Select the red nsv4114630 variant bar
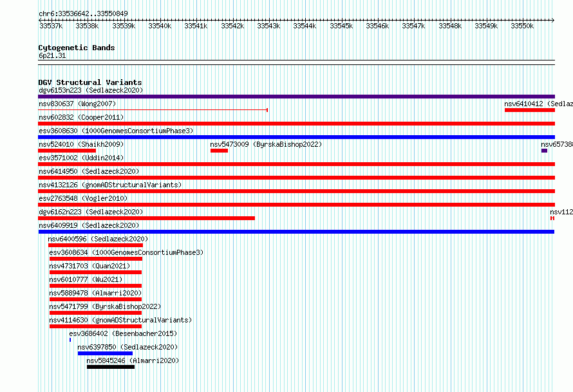 (95, 326)
